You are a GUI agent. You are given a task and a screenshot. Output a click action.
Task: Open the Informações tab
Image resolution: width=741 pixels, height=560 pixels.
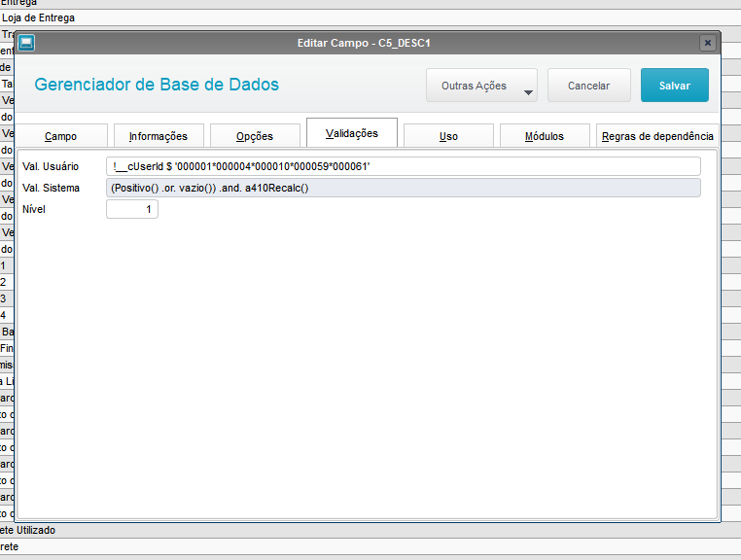tap(159, 136)
